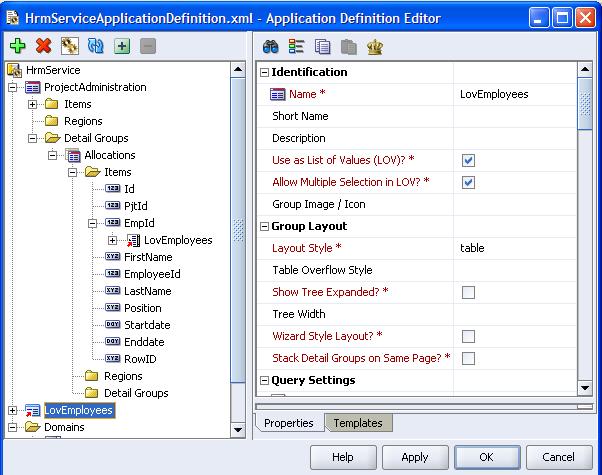Select the Properties tab
Image resolution: width=602 pixels, height=475 pixels.
tap(288, 423)
